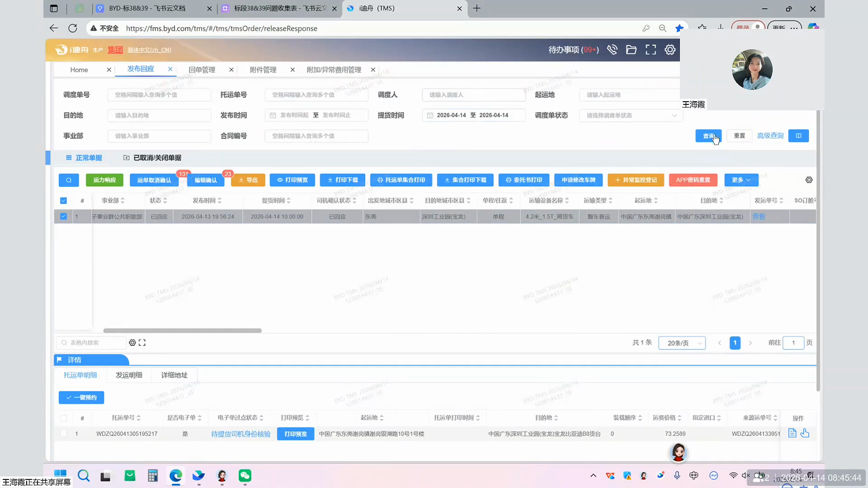Expand table fullscreen icon near 表格内搜索
This screenshot has width=868, height=488.
point(142,343)
